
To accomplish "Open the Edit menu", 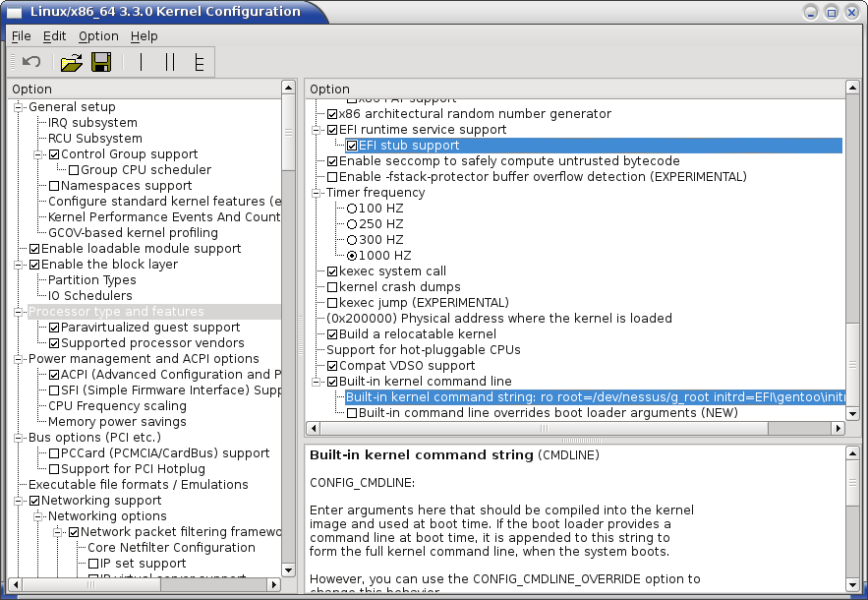I will [x=54, y=35].
